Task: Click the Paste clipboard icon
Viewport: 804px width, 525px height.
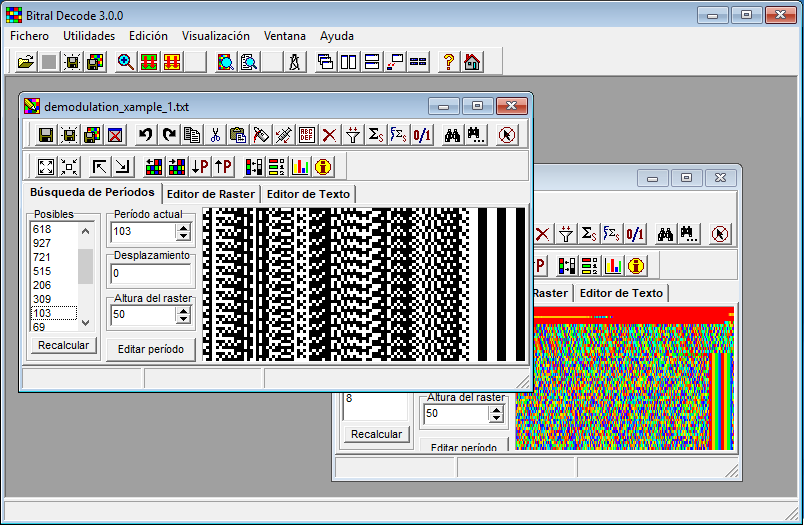Action: pyautogui.click(x=238, y=135)
